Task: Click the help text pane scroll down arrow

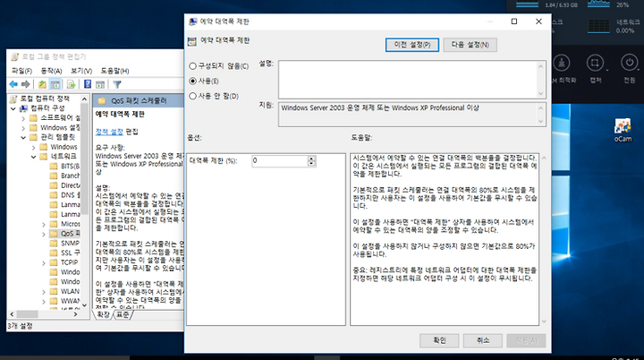Action: point(544,321)
